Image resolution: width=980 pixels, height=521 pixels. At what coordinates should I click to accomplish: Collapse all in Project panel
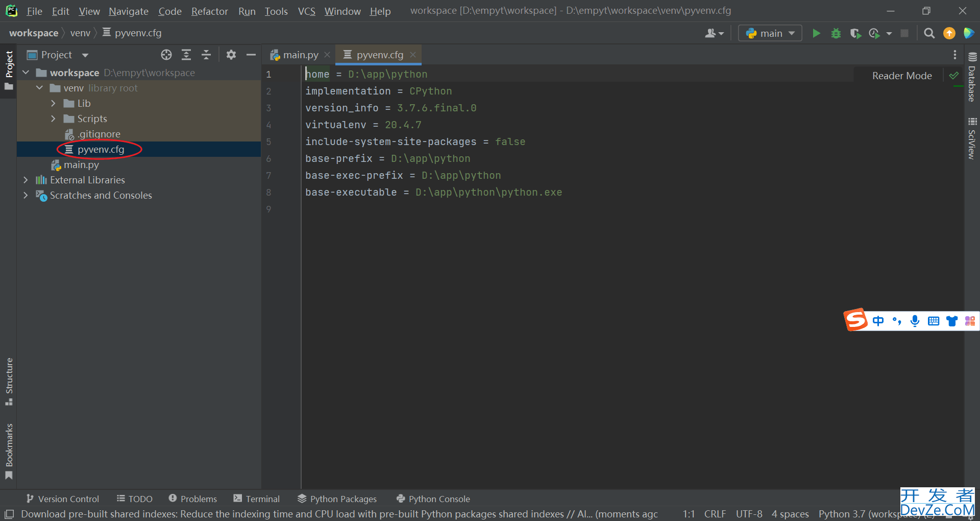[x=206, y=55]
